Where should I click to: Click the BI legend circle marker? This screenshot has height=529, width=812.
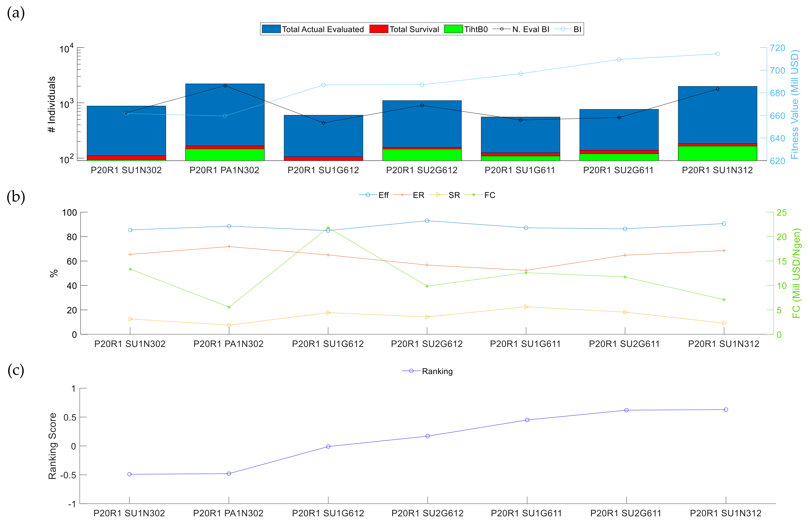[x=563, y=29]
